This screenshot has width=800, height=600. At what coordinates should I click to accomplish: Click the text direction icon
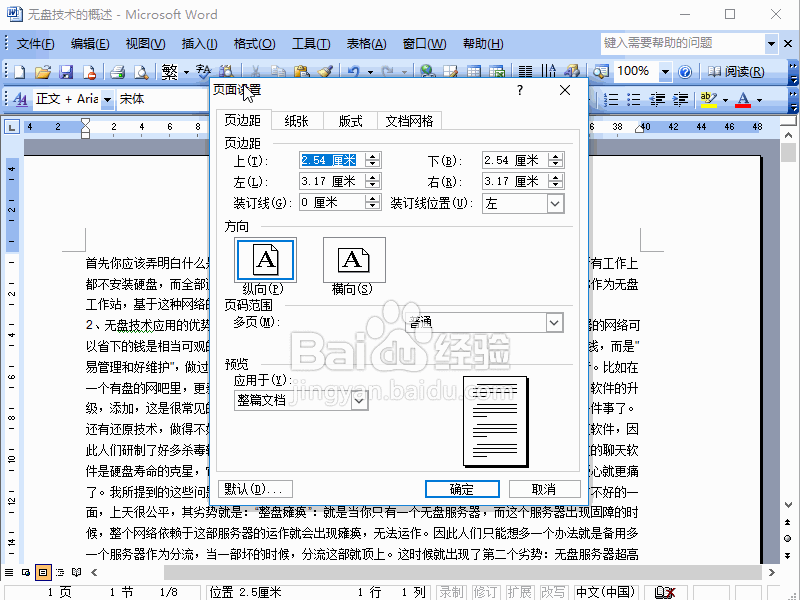point(548,72)
